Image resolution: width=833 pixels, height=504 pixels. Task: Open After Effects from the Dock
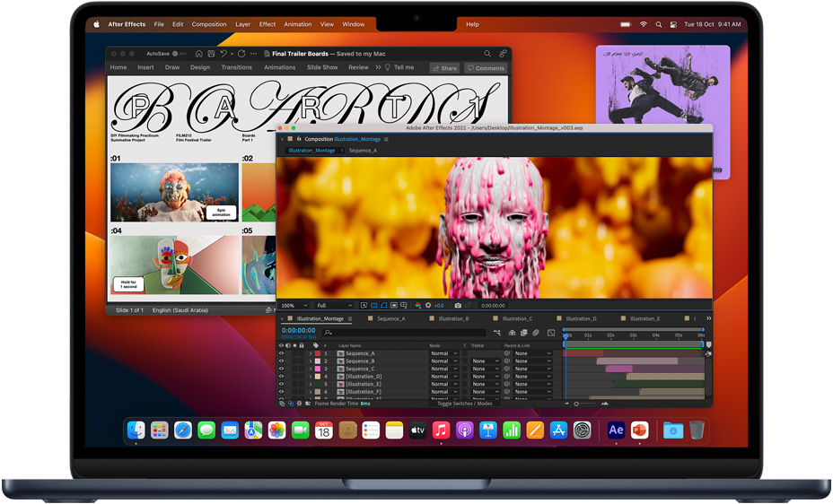click(616, 430)
